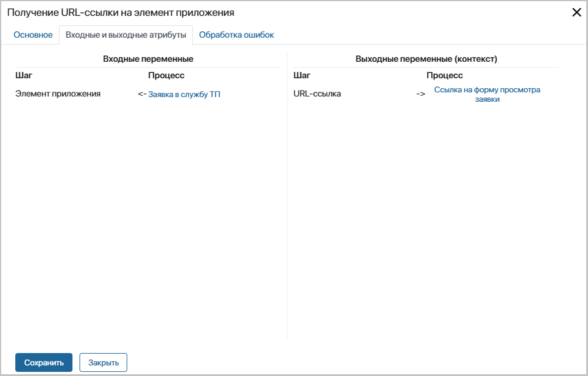This screenshot has height=376, width=588.
Task: Click the left arrow beside Элемент приложения
Action: point(142,94)
